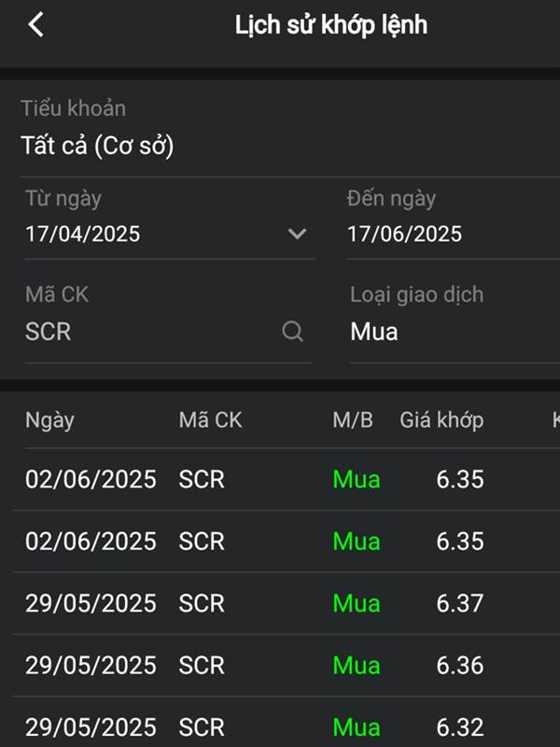Select 29/05/2025 order priced 6.36
The width and height of the screenshot is (560, 747).
coord(287,665)
